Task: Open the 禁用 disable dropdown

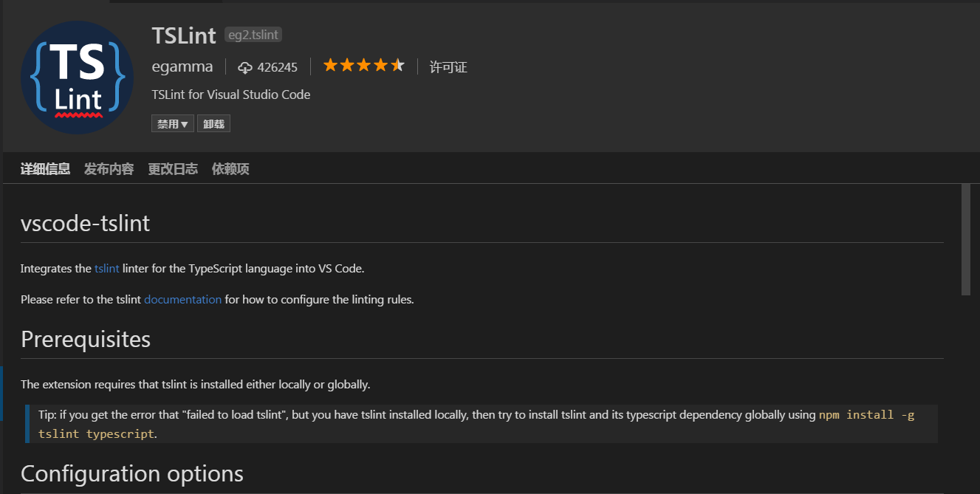Action: coord(173,124)
